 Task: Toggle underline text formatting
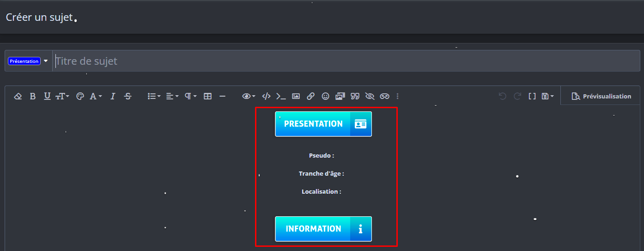(x=47, y=96)
